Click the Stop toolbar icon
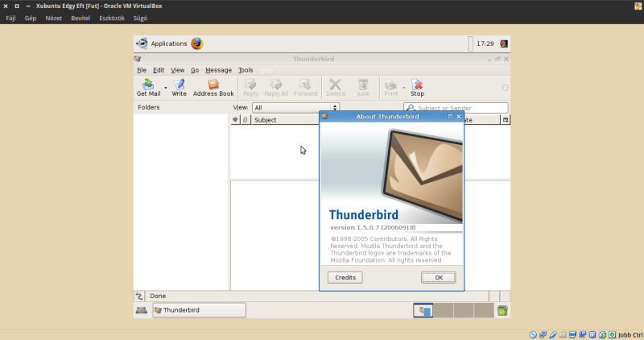644x340 pixels. (x=417, y=85)
